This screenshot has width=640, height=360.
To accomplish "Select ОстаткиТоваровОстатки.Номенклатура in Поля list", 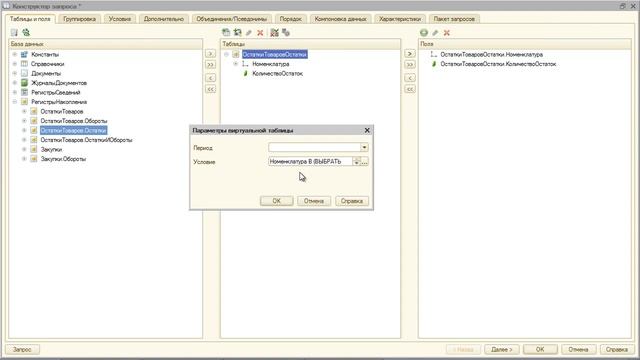I will pyautogui.click(x=491, y=54).
